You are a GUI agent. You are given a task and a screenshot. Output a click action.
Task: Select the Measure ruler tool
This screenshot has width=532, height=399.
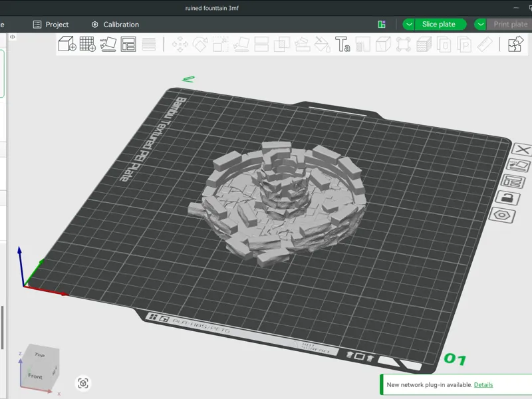[485, 45]
